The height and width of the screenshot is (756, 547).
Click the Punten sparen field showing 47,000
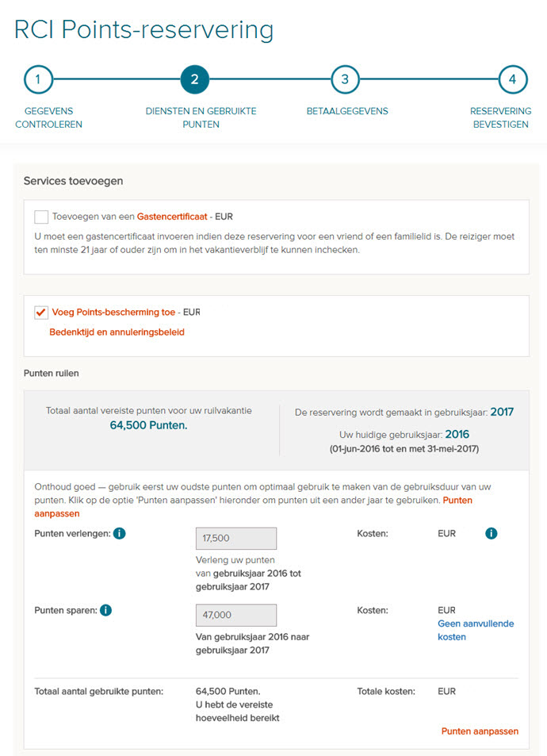click(236, 615)
